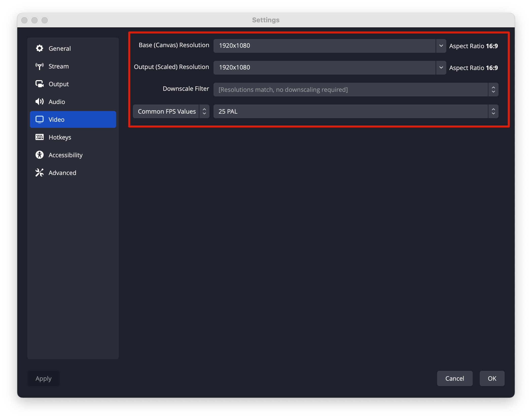Click the Output Resolution 1920x1080 field

325,68
